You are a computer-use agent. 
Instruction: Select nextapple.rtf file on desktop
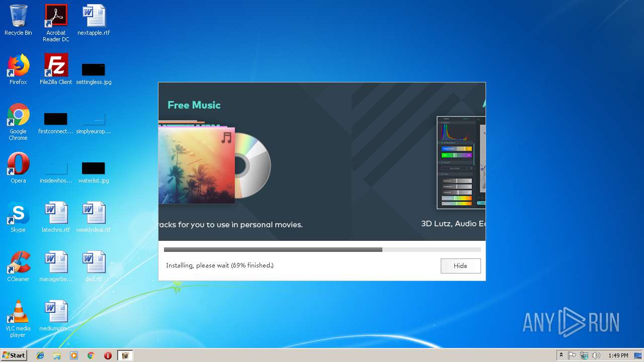point(94,20)
